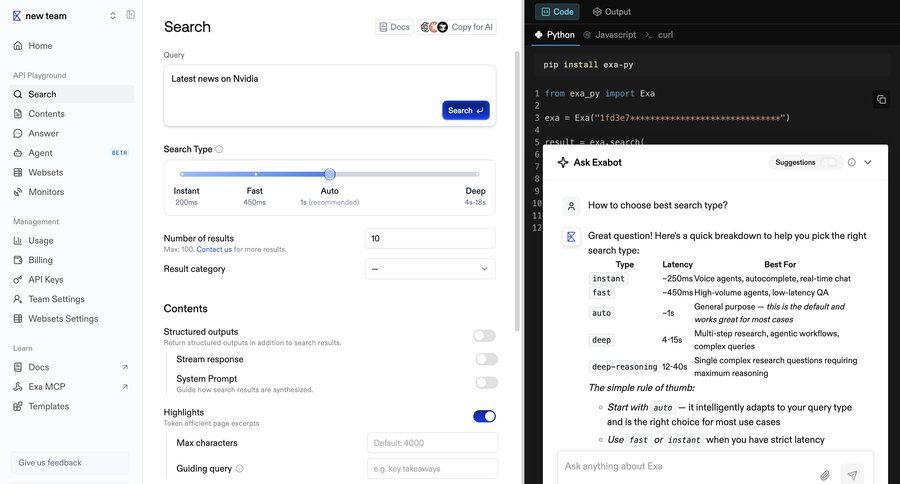Click the Search Type info icon

coord(219,149)
